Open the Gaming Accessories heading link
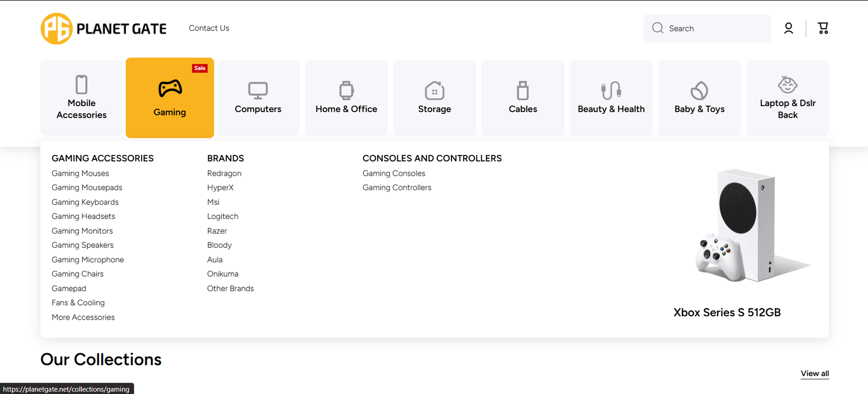Image resolution: width=868 pixels, height=394 pixels. tap(103, 158)
